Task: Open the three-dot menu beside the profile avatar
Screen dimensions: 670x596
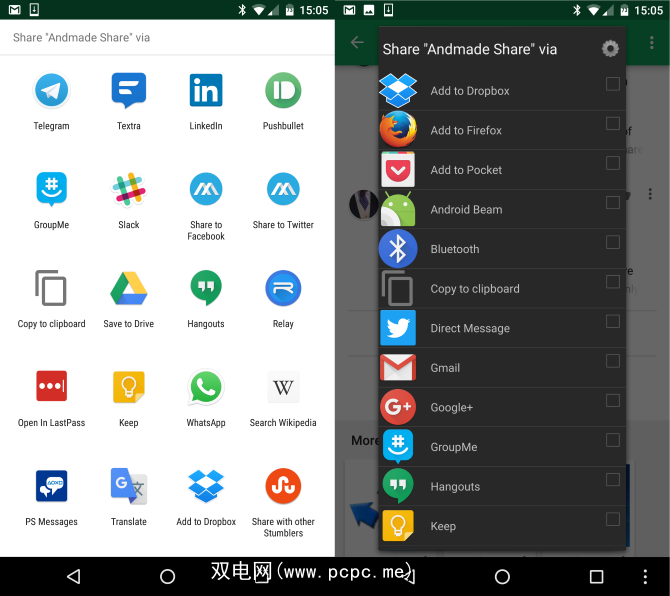Action: [x=650, y=194]
